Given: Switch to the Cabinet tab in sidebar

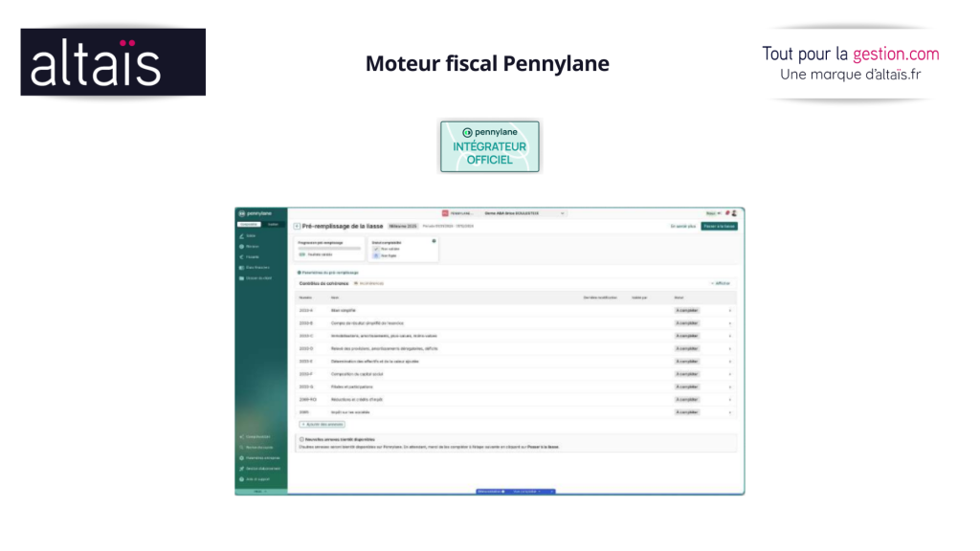Looking at the screenshot, I should pyautogui.click(x=273, y=224).
